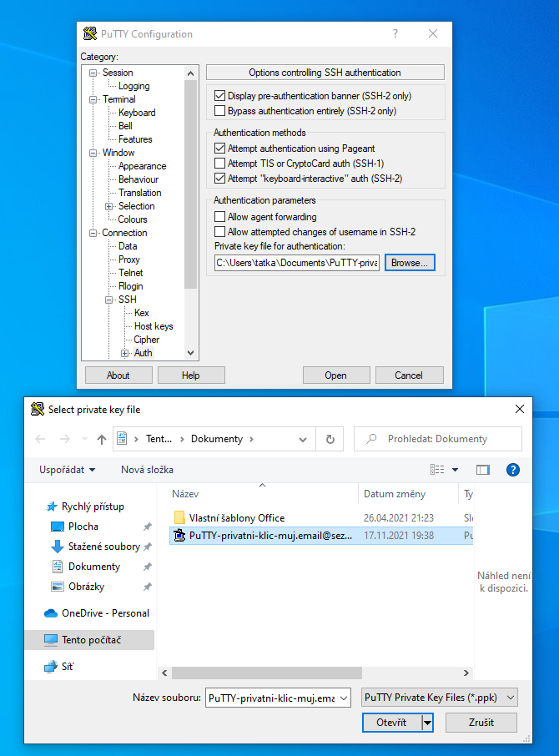Enable Attempt TIS or CryptoCard auth
The width and height of the screenshot is (559, 756).
219,164
